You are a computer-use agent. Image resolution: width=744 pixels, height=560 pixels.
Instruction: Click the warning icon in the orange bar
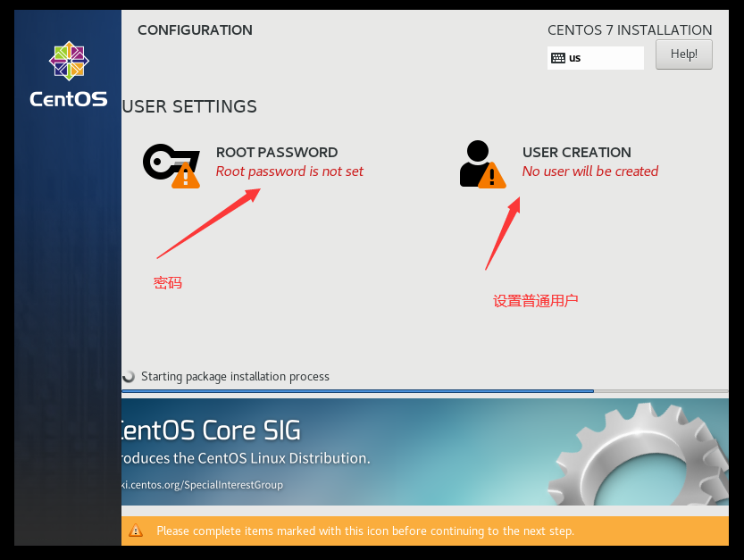pos(136,531)
